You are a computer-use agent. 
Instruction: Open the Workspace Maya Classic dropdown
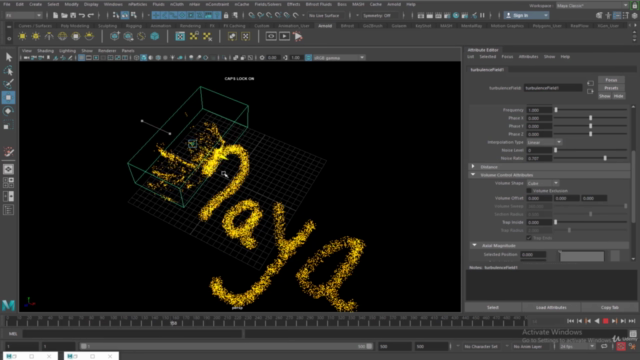[592, 6]
